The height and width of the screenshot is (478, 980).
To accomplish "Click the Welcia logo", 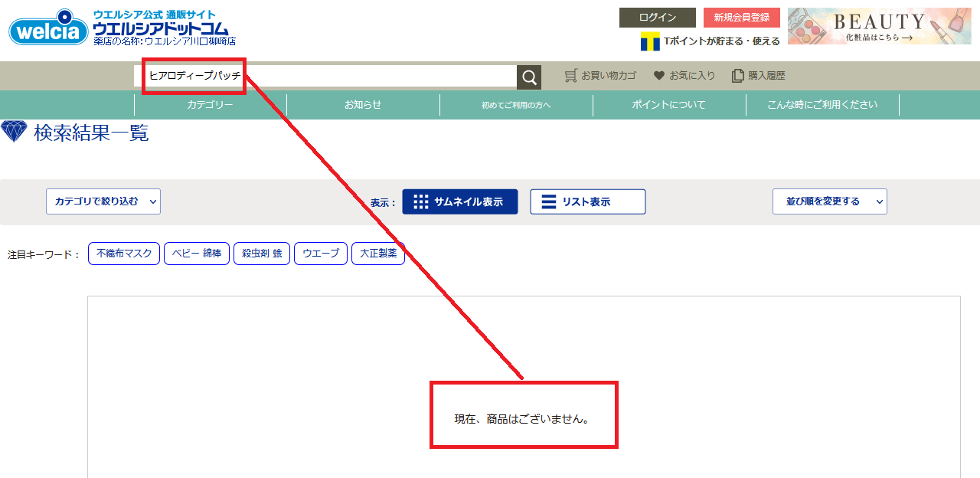I will click(x=49, y=28).
